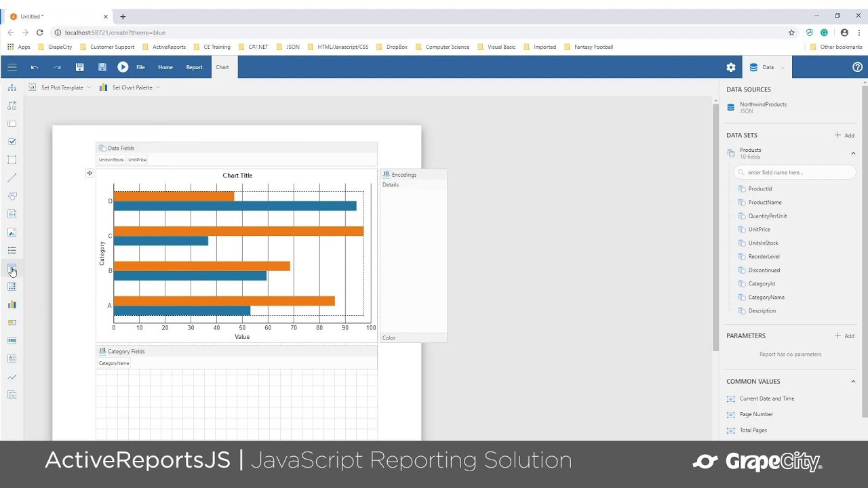Select the CheckBox tool in the sidebar
868x488 pixels.
coord(12,142)
